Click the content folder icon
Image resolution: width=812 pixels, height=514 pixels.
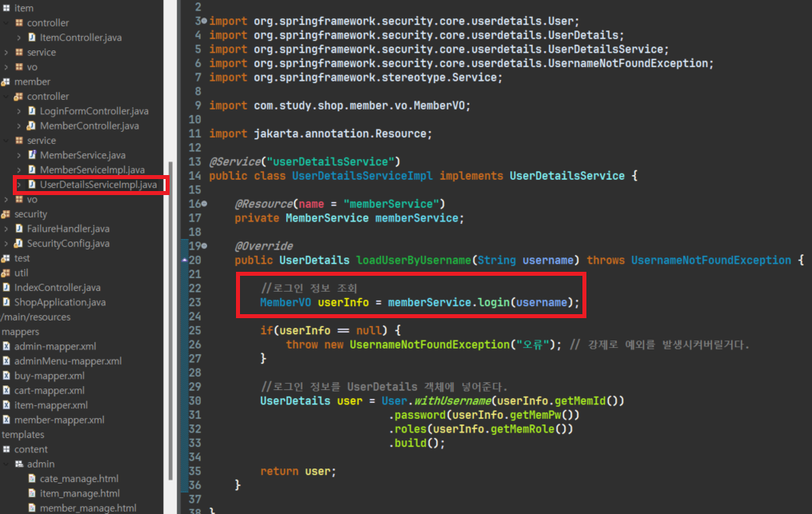6,449
